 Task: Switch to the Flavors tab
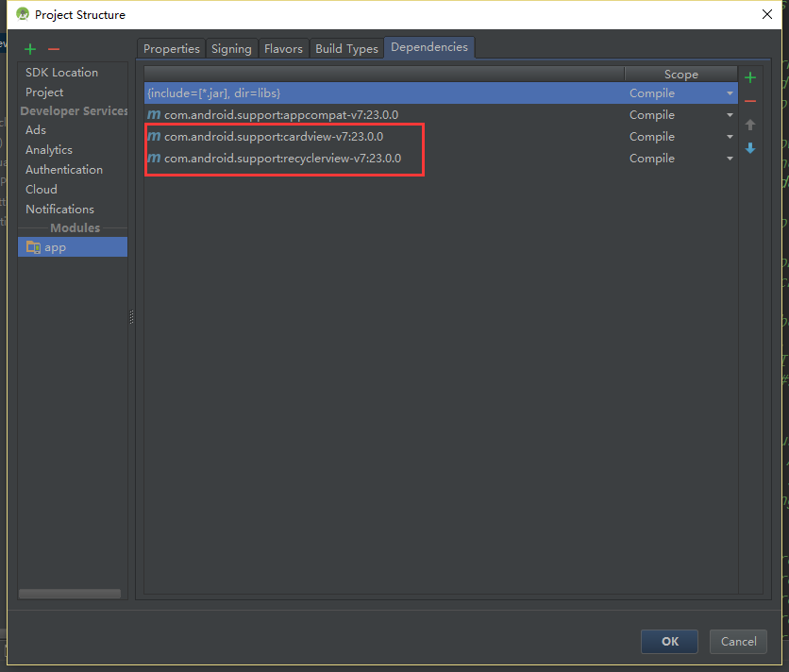(x=283, y=49)
